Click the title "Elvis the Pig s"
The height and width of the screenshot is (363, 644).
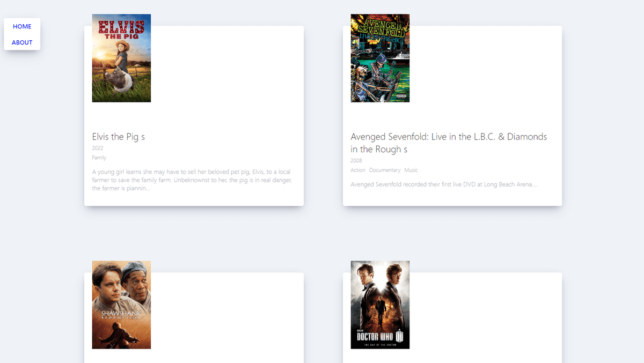coord(119,137)
